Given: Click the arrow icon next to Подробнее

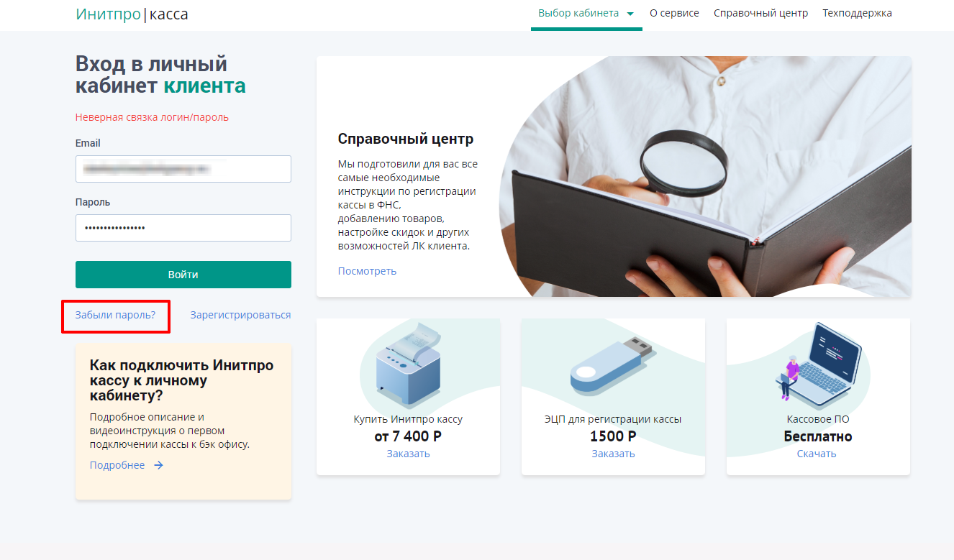Looking at the screenshot, I should pos(159,465).
